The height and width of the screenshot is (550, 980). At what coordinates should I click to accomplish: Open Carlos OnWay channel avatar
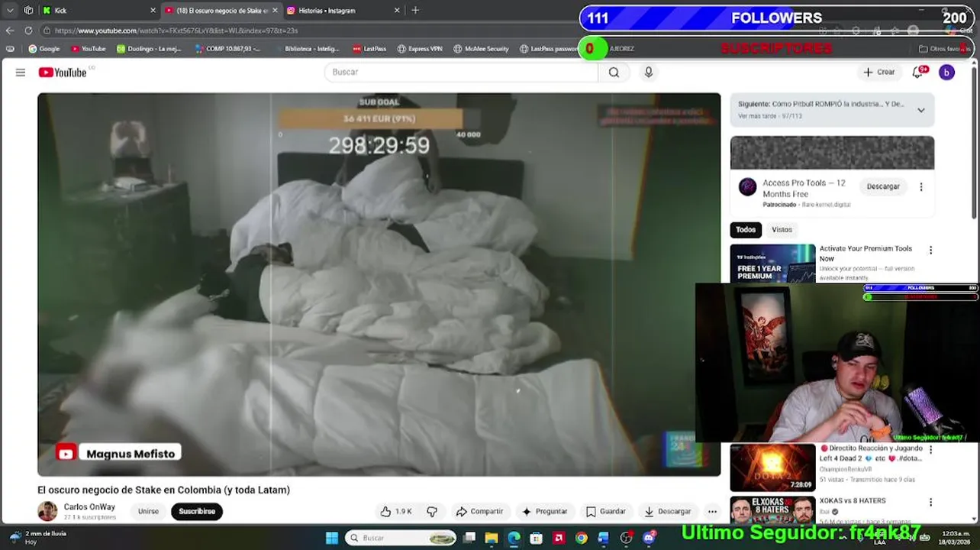point(47,512)
